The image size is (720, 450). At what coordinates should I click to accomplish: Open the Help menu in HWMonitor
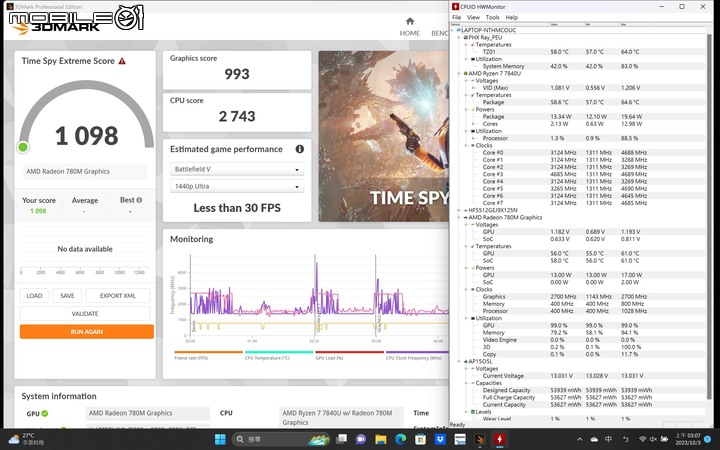512,17
